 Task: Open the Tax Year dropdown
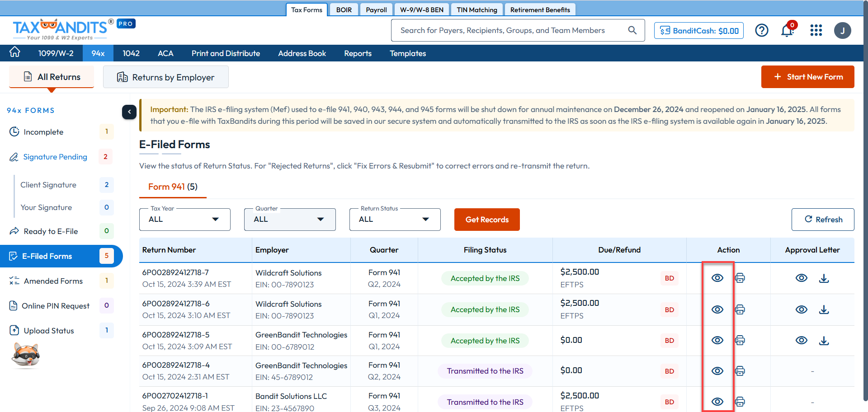click(185, 219)
